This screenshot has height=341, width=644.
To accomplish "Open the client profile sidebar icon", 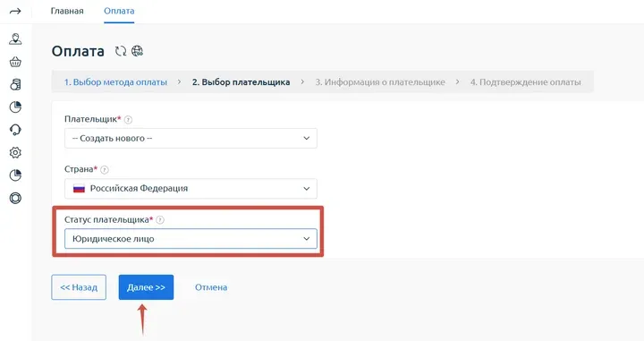I will click(15, 39).
